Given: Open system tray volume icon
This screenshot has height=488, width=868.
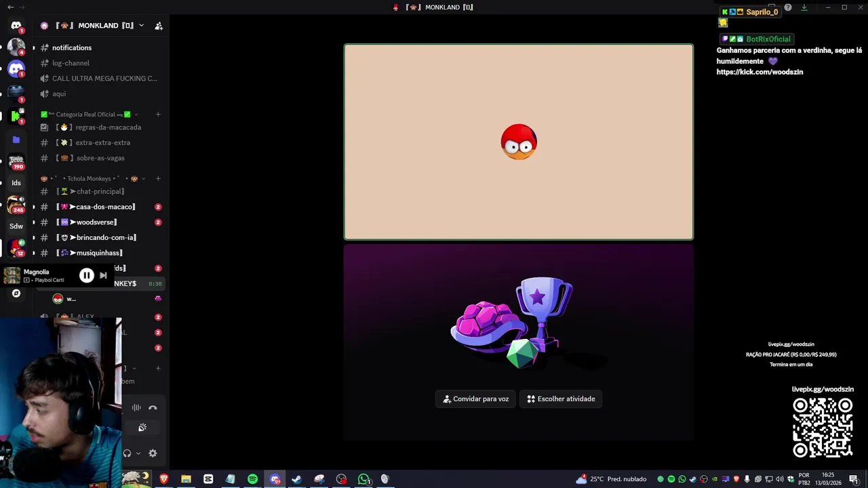Looking at the screenshot, I should (x=779, y=479).
